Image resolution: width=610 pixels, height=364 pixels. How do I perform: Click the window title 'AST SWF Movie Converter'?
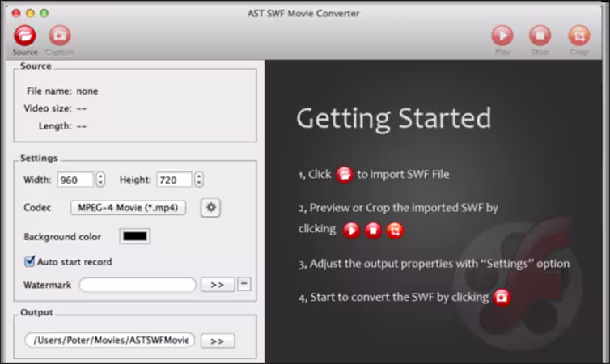[303, 13]
